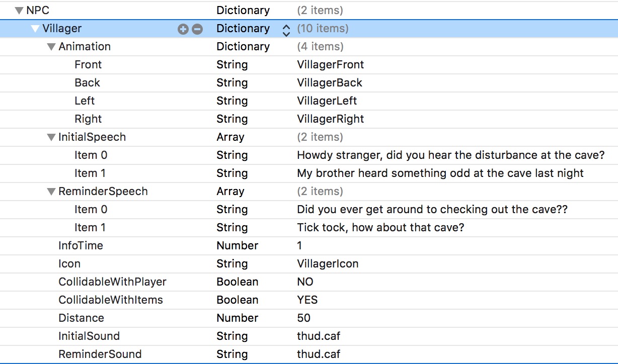Click the plus icon on Villager row
The width and height of the screenshot is (618, 364).
click(x=183, y=29)
